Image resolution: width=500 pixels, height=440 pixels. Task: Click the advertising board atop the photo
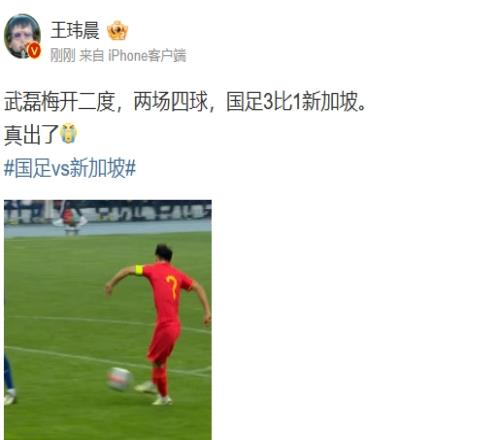[x=108, y=212]
